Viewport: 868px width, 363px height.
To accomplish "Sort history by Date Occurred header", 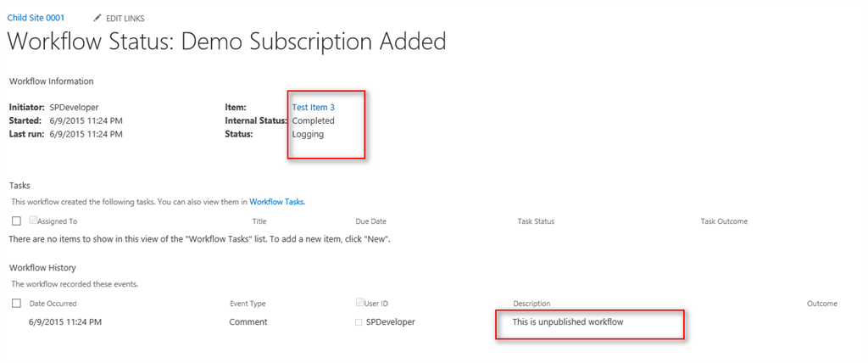I will coord(53,304).
